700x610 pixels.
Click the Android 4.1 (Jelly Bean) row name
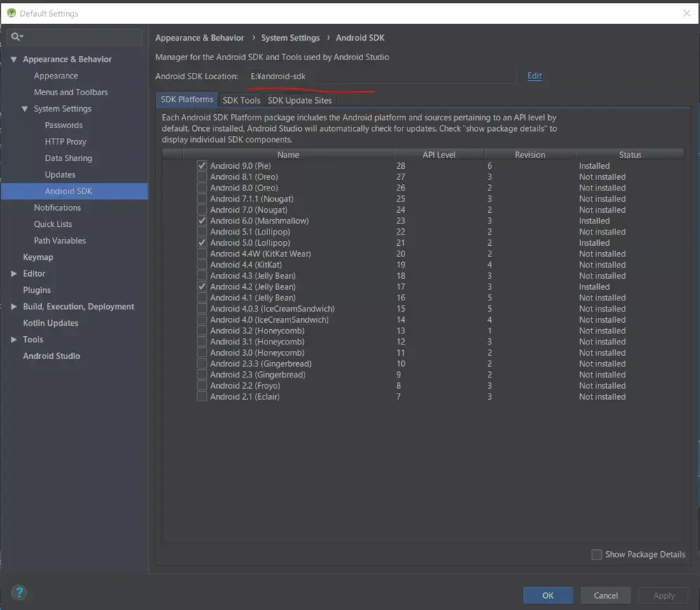[x=253, y=298]
